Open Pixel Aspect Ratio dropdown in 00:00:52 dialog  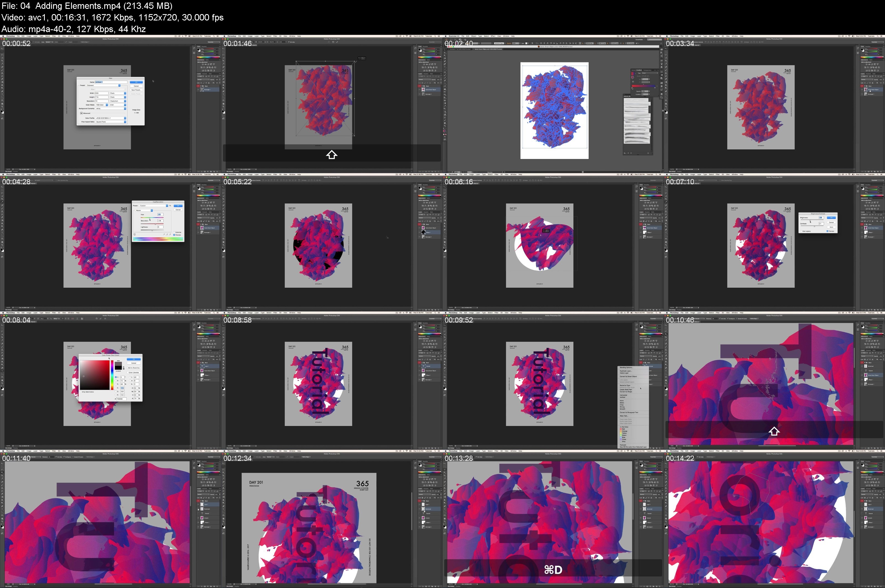click(x=111, y=122)
